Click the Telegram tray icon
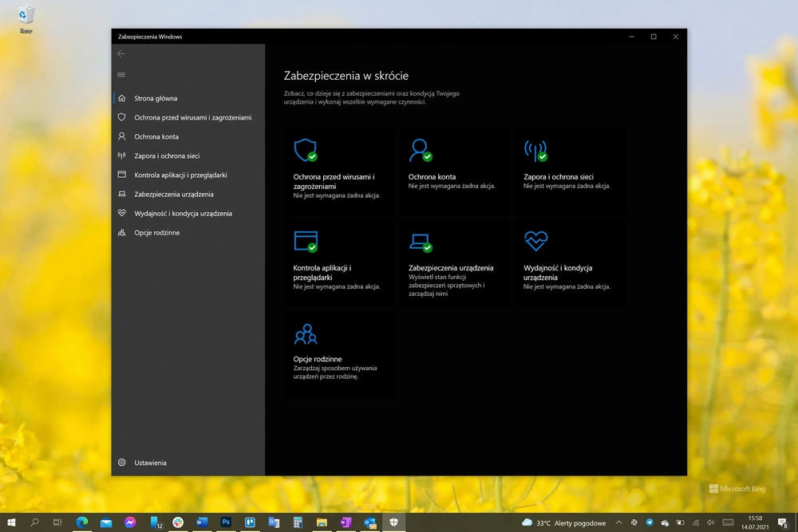 tap(650, 523)
